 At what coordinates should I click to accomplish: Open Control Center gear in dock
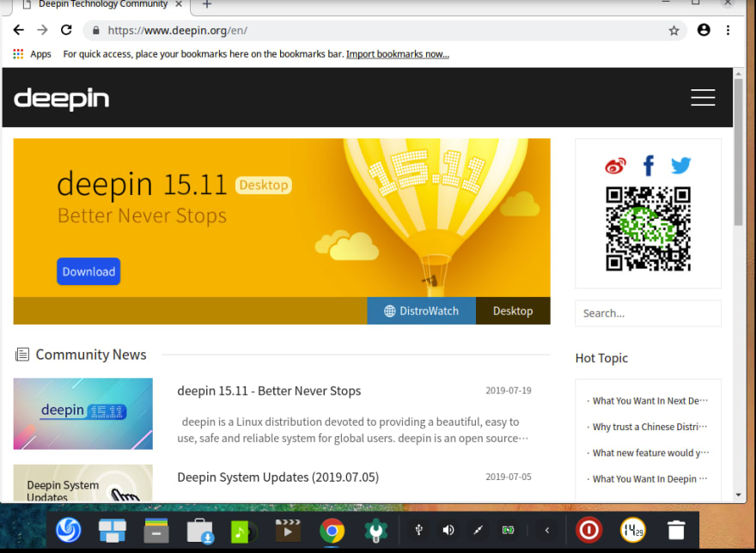click(376, 531)
